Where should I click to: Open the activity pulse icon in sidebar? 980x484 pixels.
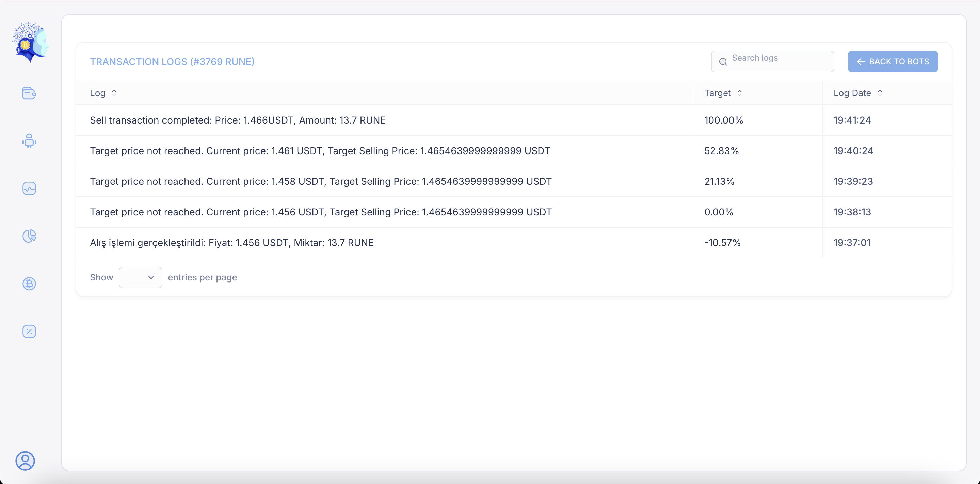(x=29, y=188)
